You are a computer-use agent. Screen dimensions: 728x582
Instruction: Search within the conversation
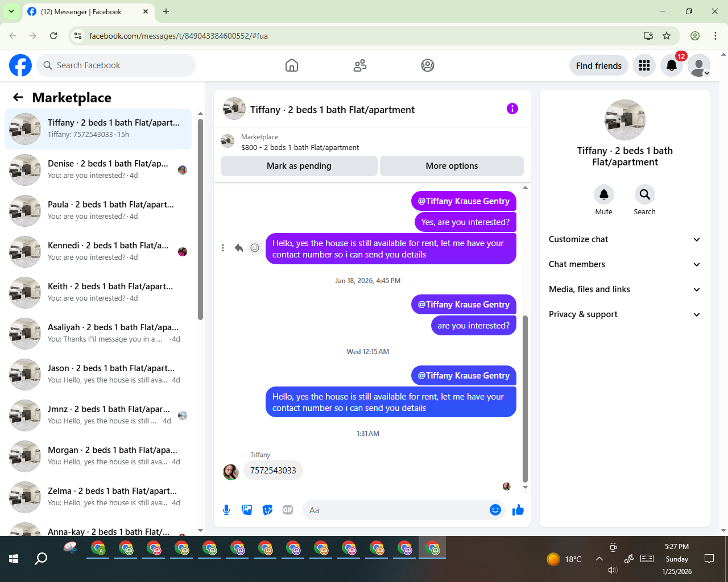point(644,194)
